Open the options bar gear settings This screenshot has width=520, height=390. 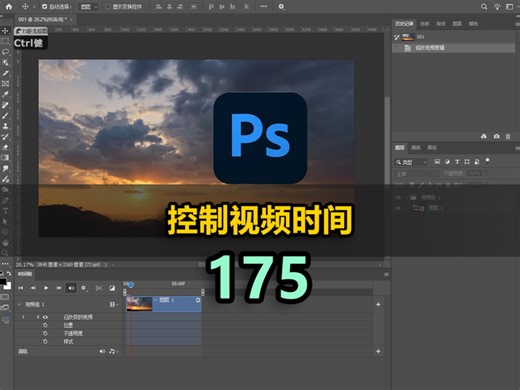point(281,6)
